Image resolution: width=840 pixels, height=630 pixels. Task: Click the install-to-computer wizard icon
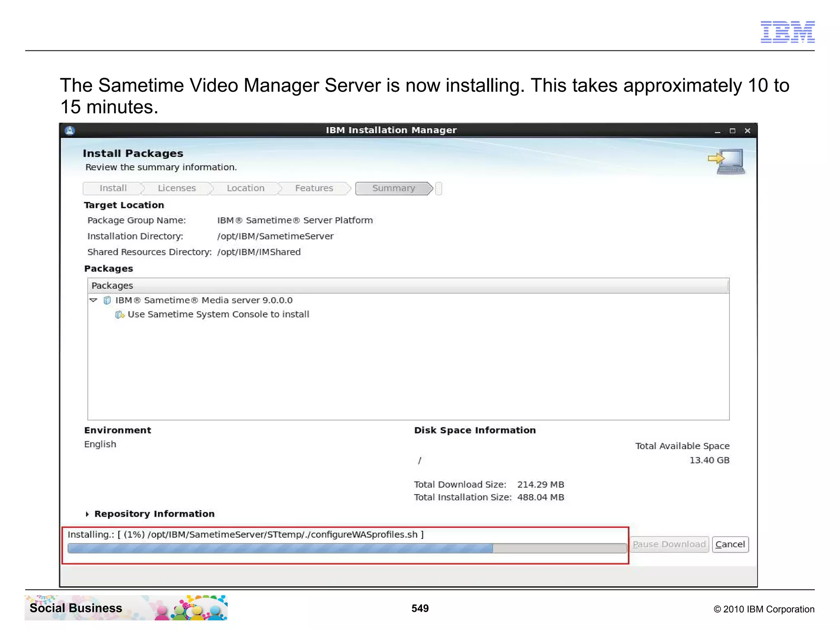pos(726,162)
